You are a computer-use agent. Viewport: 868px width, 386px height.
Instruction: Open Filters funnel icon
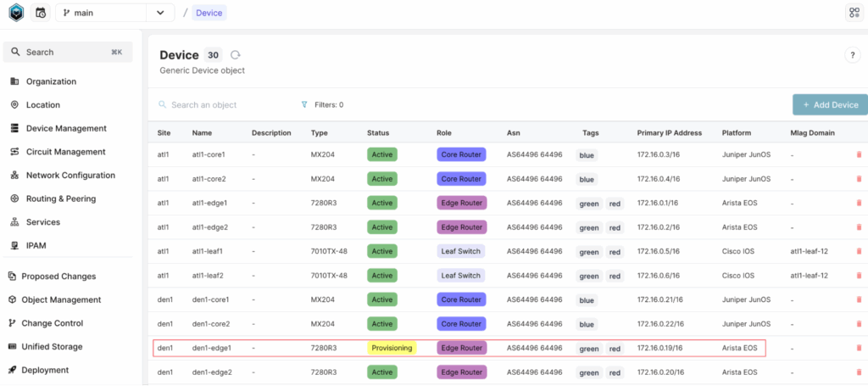point(304,104)
